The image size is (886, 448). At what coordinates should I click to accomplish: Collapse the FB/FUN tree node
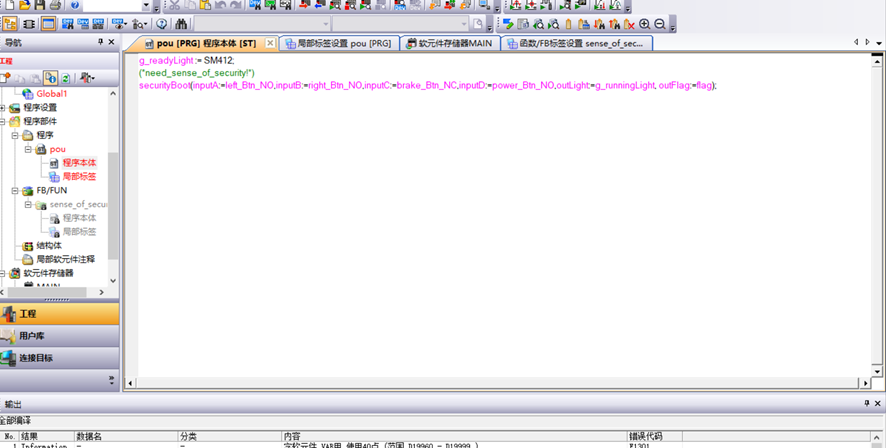pos(15,190)
